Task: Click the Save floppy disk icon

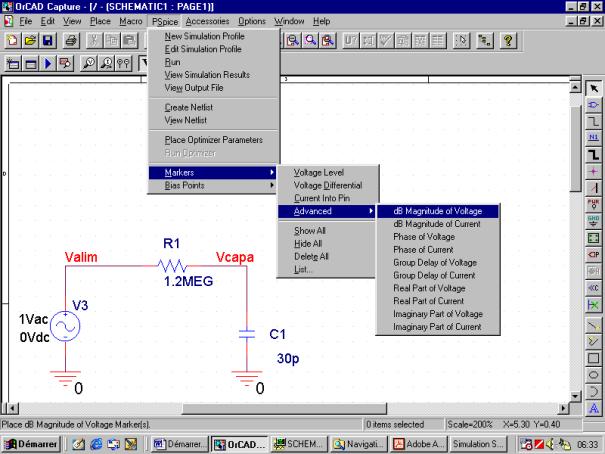Action: tap(47, 41)
